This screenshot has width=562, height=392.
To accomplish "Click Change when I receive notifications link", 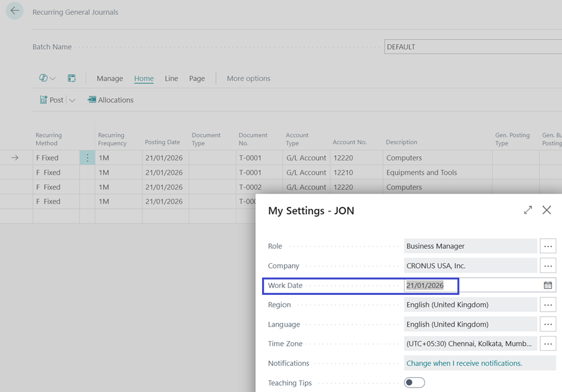I will [464, 363].
